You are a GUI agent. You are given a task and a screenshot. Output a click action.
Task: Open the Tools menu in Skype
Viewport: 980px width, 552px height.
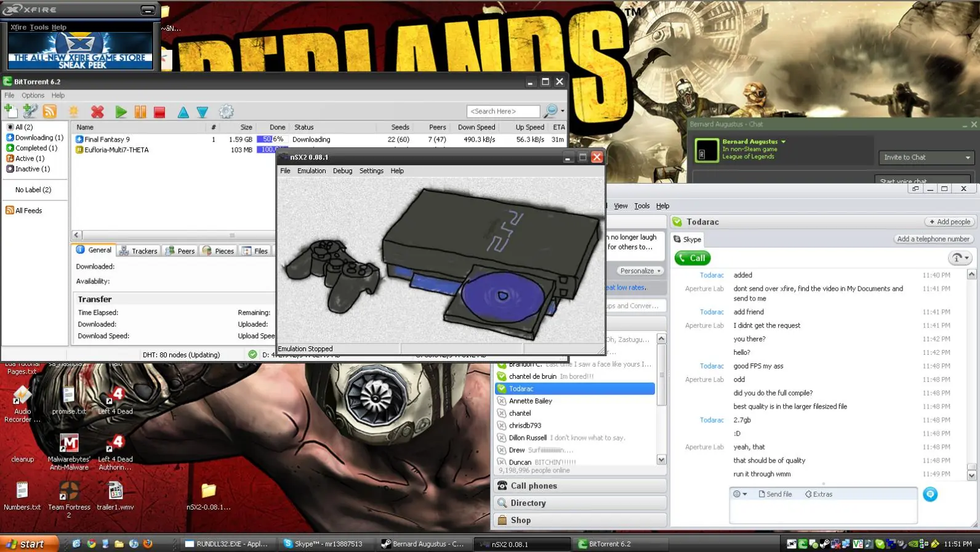click(641, 206)
